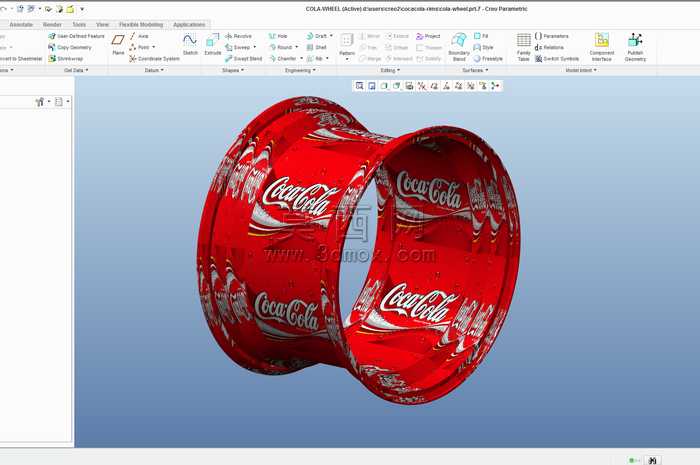Switch to the Annotate tab
Screen dimensions: 700x465
pos(21,25)
